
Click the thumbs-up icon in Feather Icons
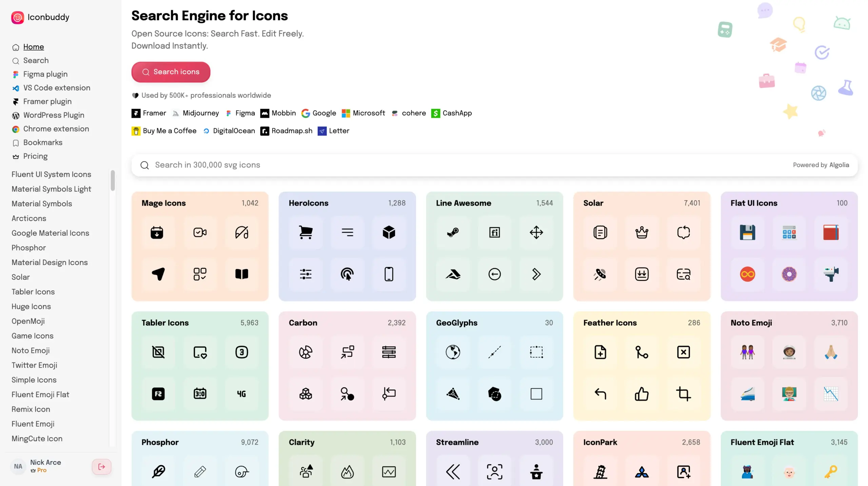pos(642,394)
